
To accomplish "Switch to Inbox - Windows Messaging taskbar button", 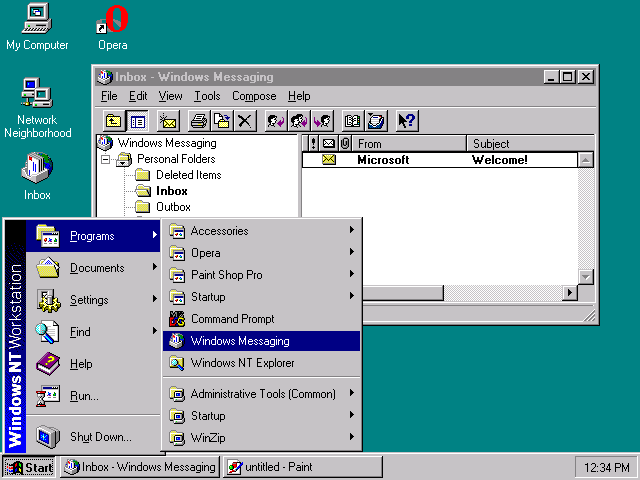I will click(x=140, y=467).
